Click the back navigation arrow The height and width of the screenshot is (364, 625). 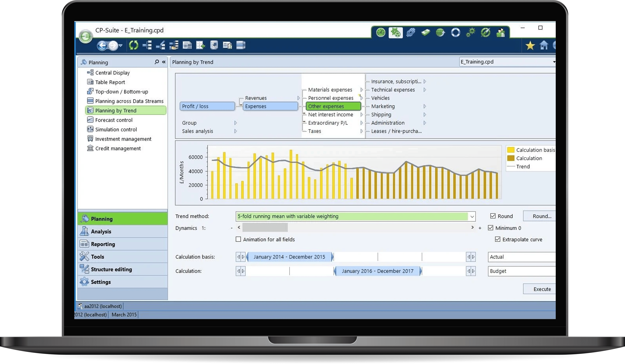click(x=102, y=45)
